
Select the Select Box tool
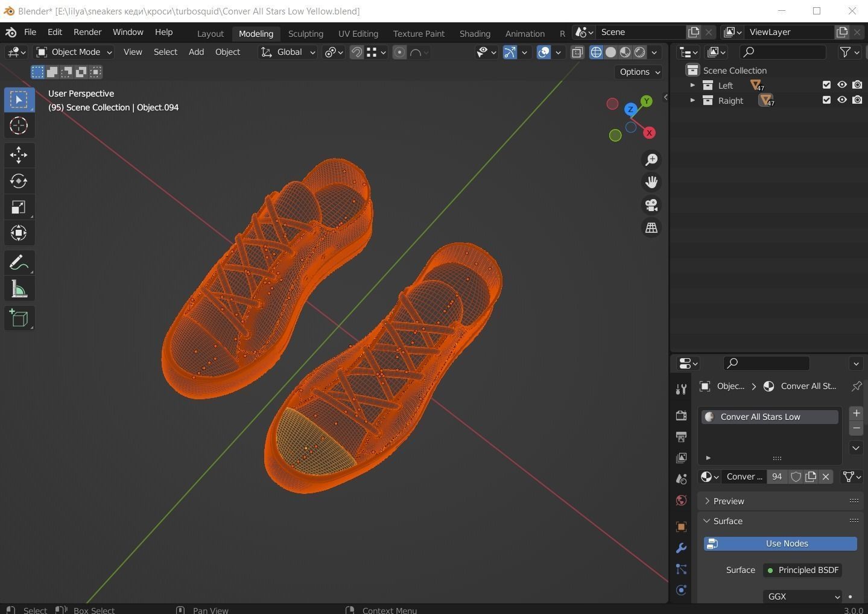click(19, 100)
